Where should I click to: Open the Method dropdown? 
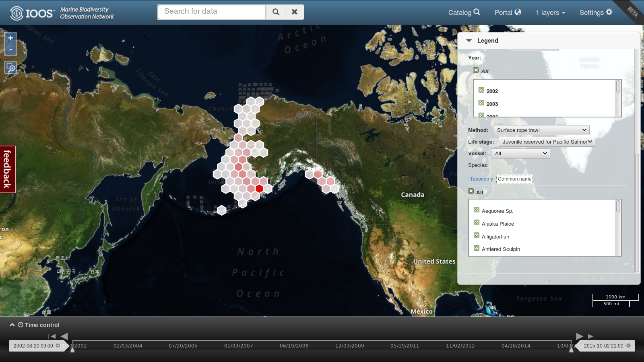click(x=541, y=130)
